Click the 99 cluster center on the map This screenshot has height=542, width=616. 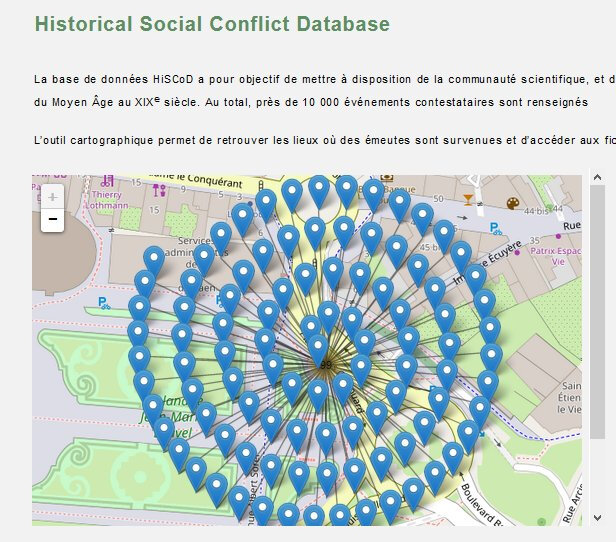point(325,365)
